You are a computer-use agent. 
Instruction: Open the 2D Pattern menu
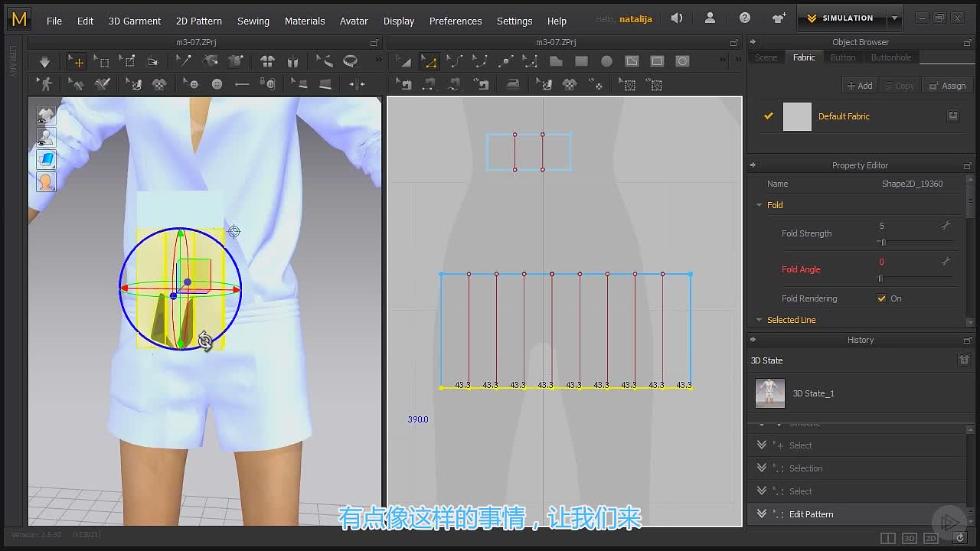pos(199,21)
